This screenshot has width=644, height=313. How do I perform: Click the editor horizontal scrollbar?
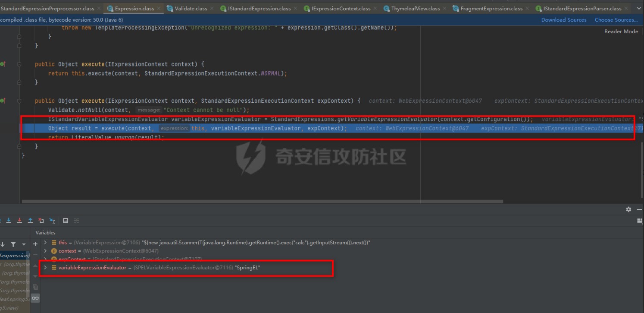(262, 201)
